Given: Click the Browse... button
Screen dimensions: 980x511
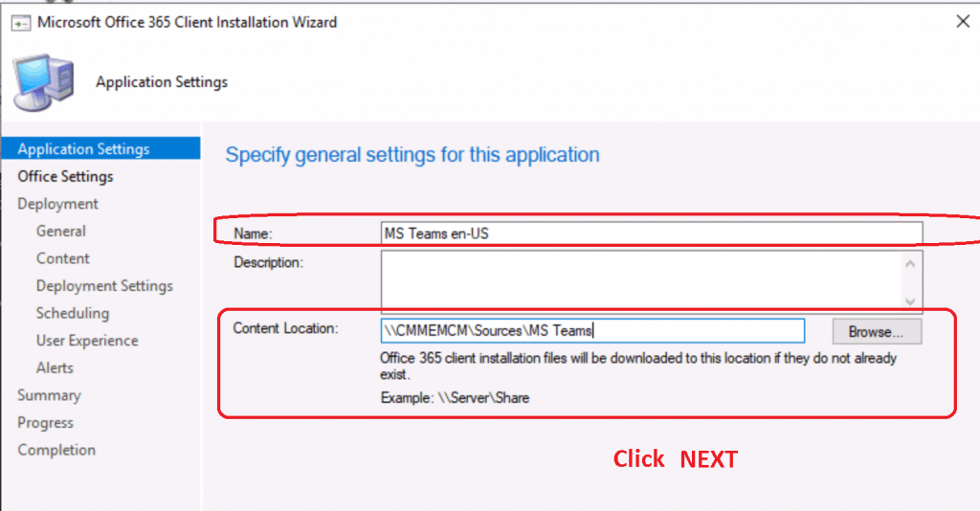Looking at the screenshot, I should [877, 332].
